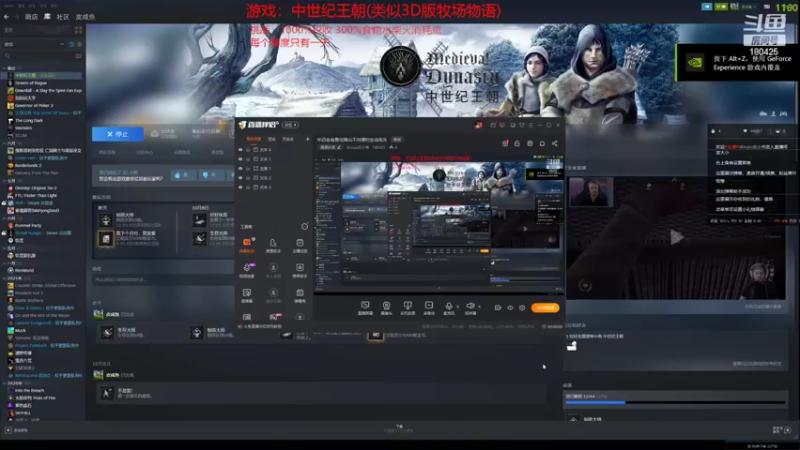The image size is (800, 450).
Task: Add screen capture source in bottom toolbar
Action: (365, 307)
